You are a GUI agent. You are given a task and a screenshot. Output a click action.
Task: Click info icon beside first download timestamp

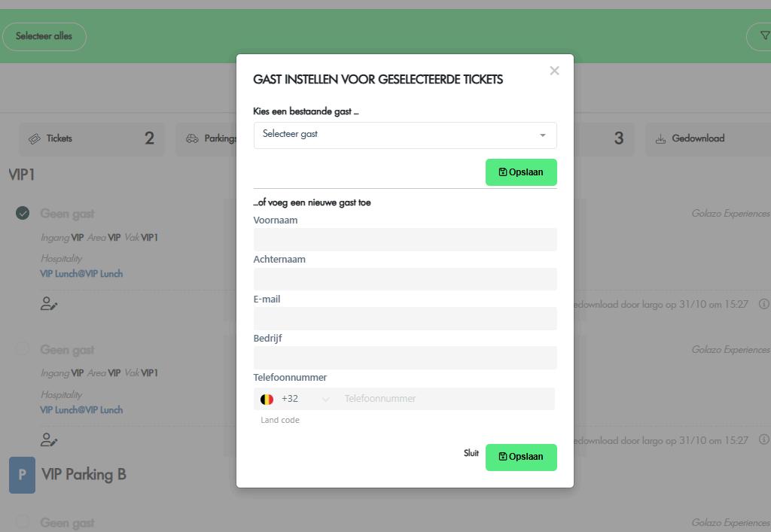763,304
